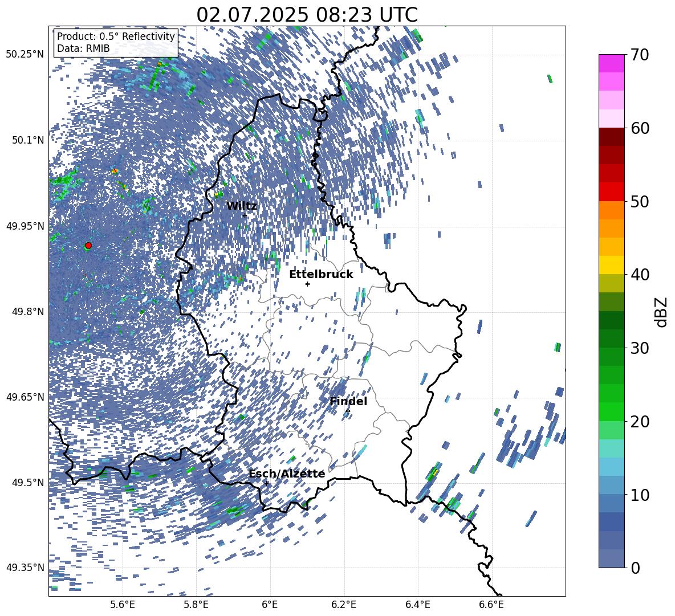Click the 6.6°E longitude label
This screenshot has width=675, height=616.
pyautogui.click(x=491, y=605)
